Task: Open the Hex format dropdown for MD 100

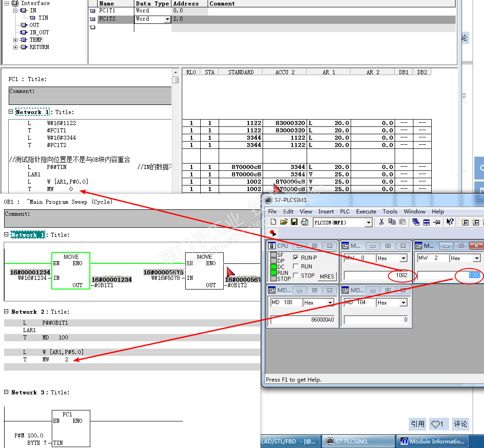Action: click(x=330, y=302)
